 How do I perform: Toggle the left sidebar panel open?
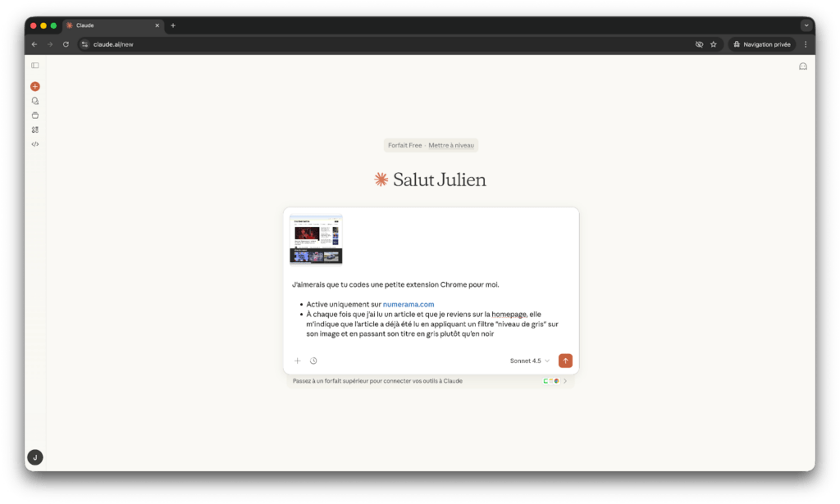click(x=35, y=66)
